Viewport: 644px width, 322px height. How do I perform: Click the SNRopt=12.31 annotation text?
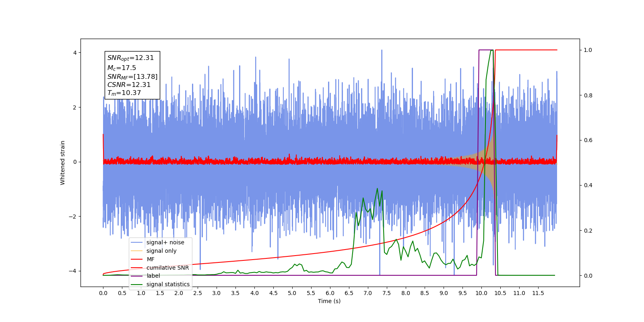(130, 58)
